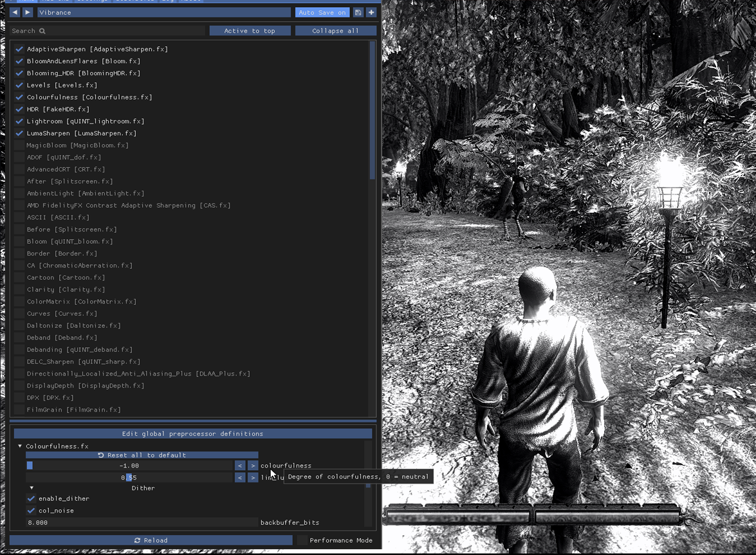Image resolution: width=756 pixels, height=555 pixels.
Task: Click the colourfulness slider
Action: point(129,466)
